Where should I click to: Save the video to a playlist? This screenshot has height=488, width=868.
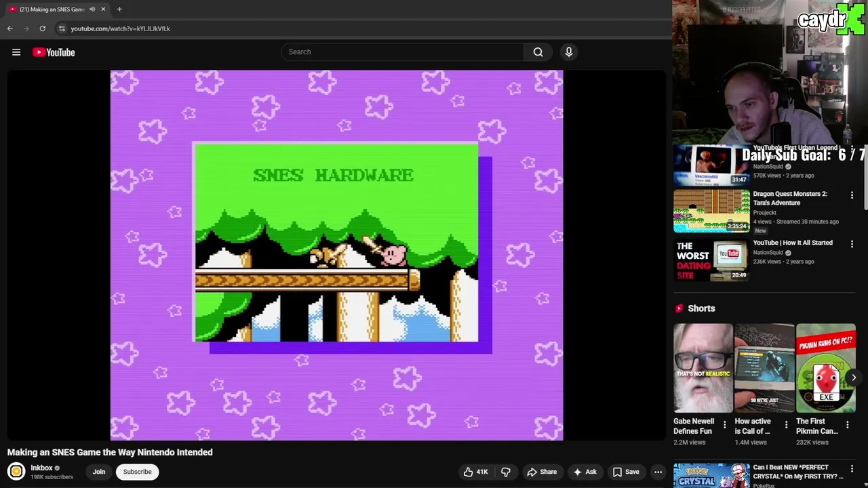(x=626, y=472)
